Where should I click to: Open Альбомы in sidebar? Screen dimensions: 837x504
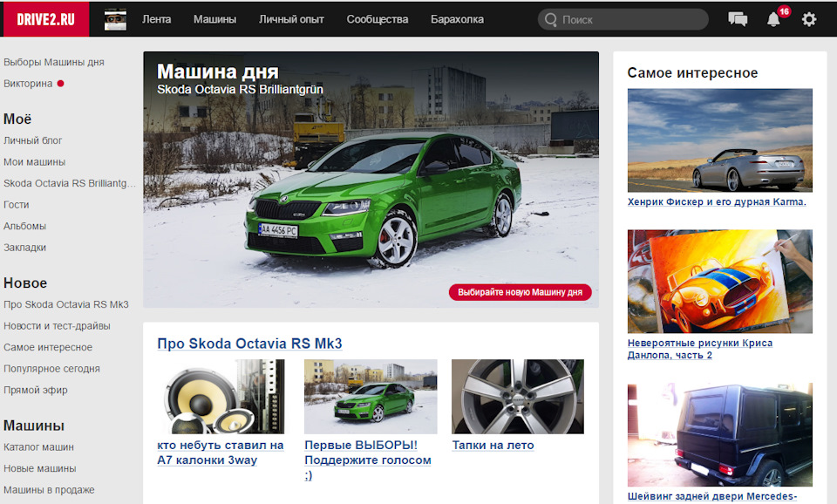coord(24,226)
